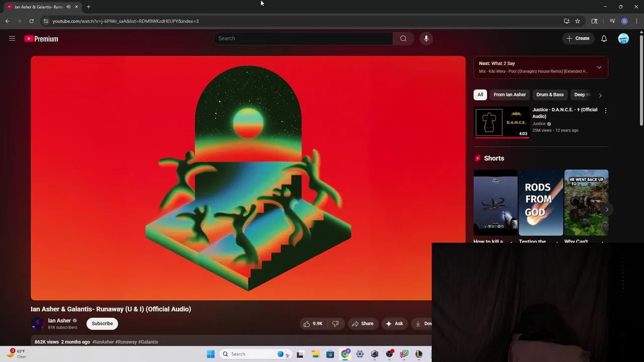Open options for Testing the short

(x=557, y=242)
